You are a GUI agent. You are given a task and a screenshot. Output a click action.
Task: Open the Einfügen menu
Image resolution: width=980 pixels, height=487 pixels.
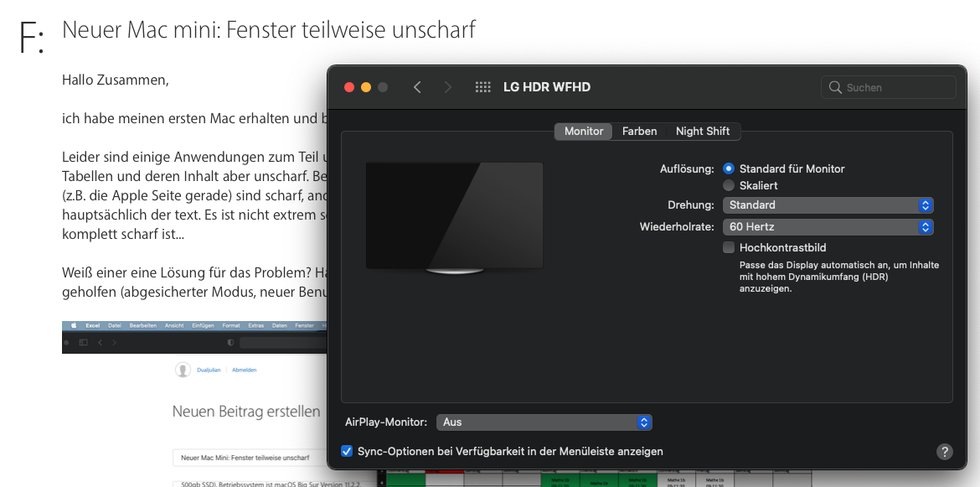pos(204,326)
